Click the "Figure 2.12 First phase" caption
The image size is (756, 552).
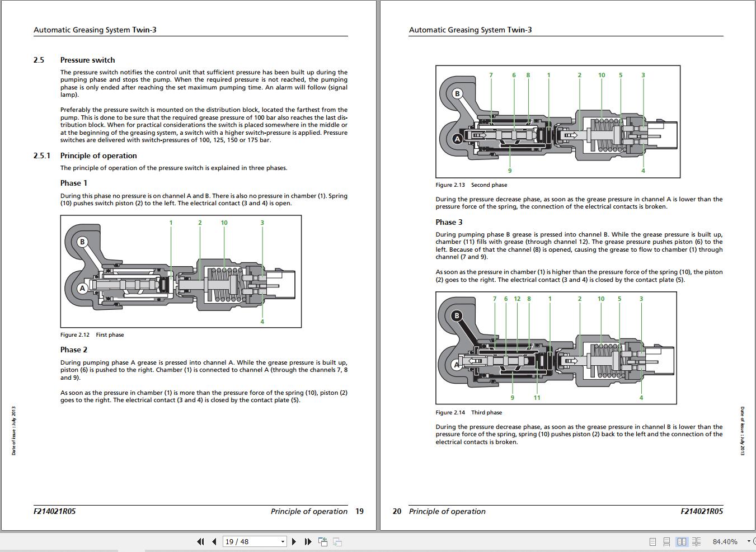point(92,334)
